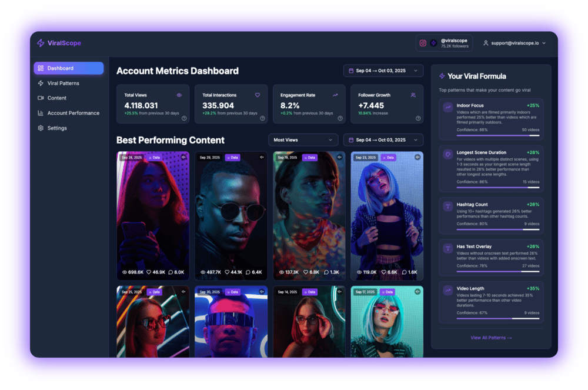
Task: Click the Indoor Focus pattern icon
Action: [x=448, y=108]
